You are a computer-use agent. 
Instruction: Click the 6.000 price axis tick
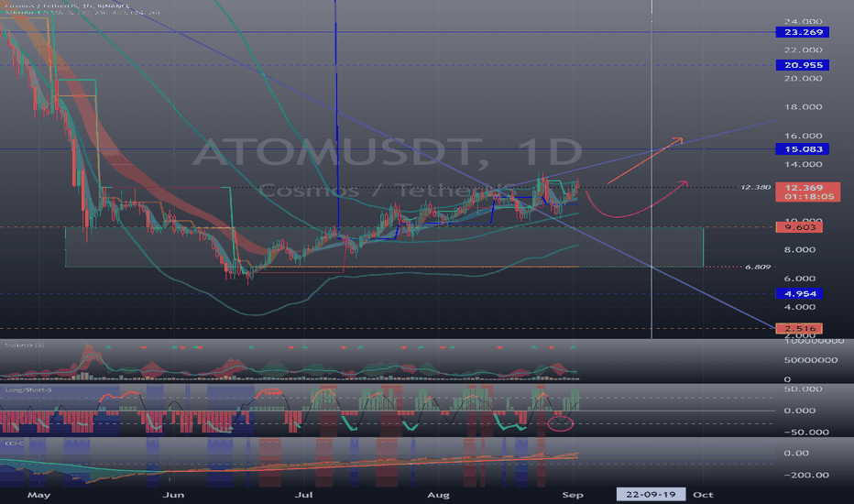(800, 279)
